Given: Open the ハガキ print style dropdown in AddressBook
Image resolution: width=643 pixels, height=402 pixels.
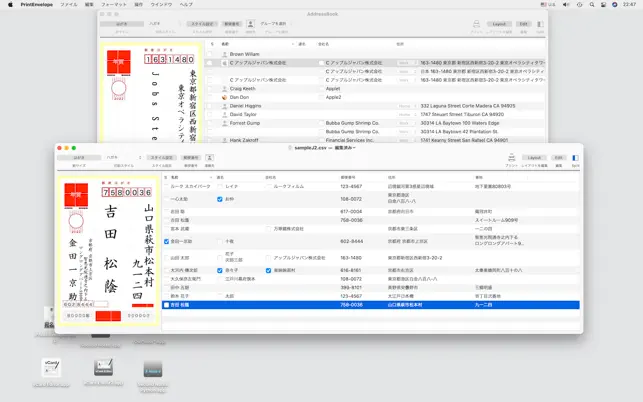Looking at the screenshot, I should tap(164, 24).
